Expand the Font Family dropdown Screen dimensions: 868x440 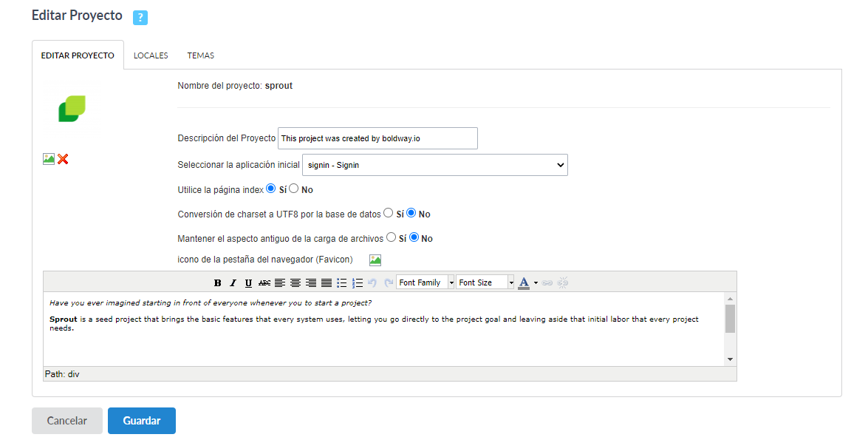pyautogui.click(x=451, y=282)
